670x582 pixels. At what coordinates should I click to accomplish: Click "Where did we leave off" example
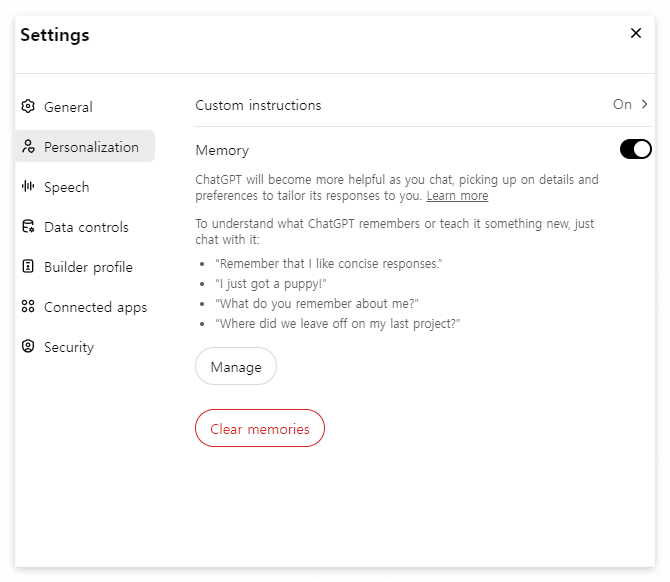point(338,323)
